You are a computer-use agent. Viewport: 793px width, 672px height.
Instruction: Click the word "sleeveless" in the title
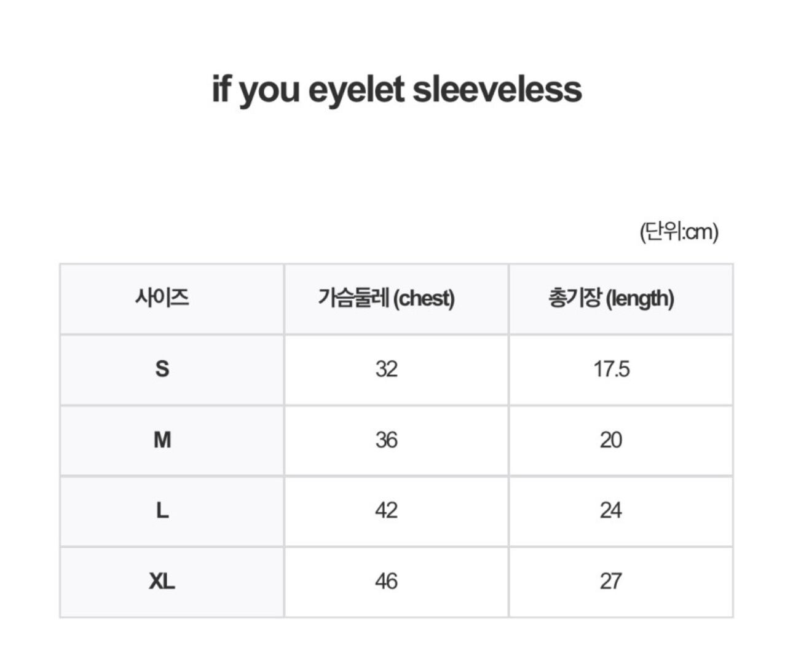click(497, 89)
